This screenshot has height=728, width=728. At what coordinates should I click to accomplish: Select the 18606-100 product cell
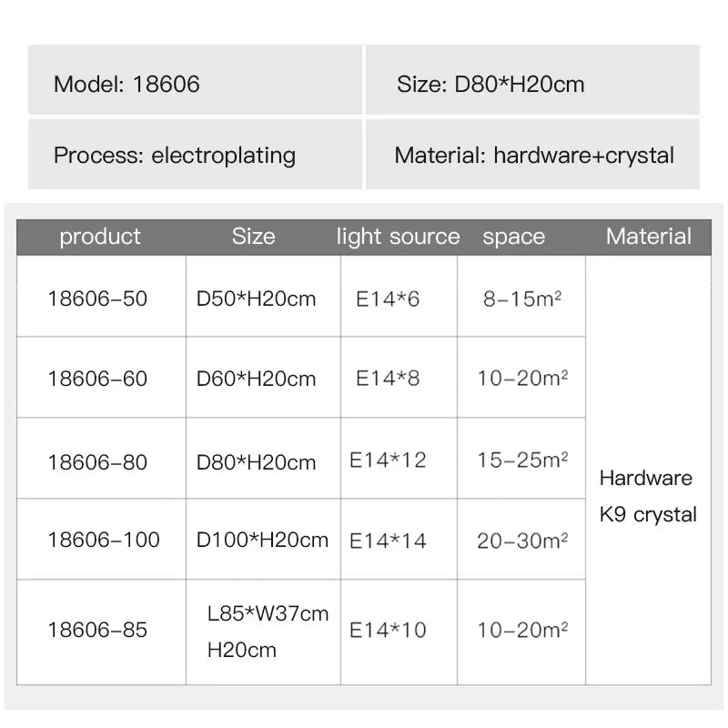pyautogui.click(x=101, y=540)
